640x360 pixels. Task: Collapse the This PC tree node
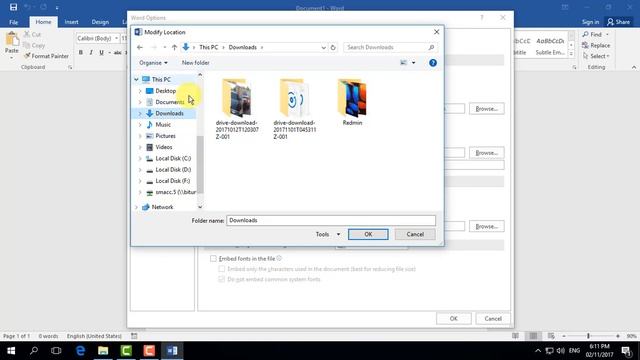click(136, 79)
